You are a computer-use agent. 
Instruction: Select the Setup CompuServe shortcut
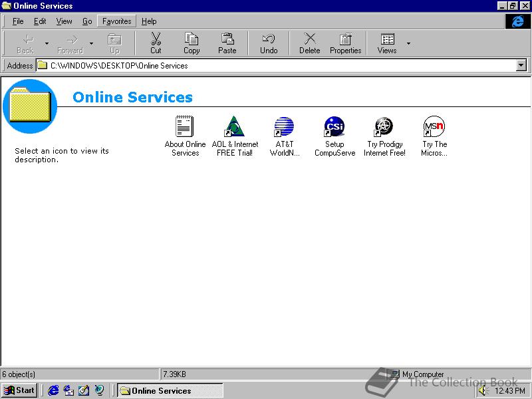[334, 136]
